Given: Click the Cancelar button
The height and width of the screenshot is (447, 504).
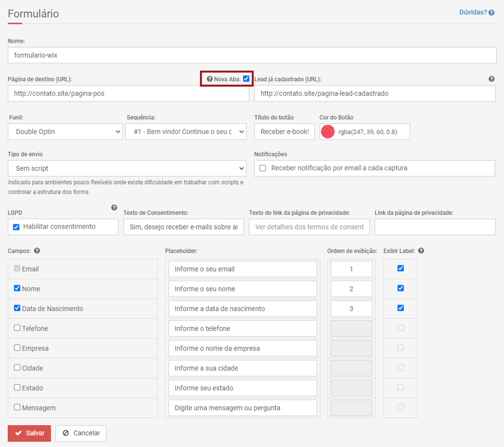Looking at the screenshot, I should pyautogui.click(x=81, y=433).
